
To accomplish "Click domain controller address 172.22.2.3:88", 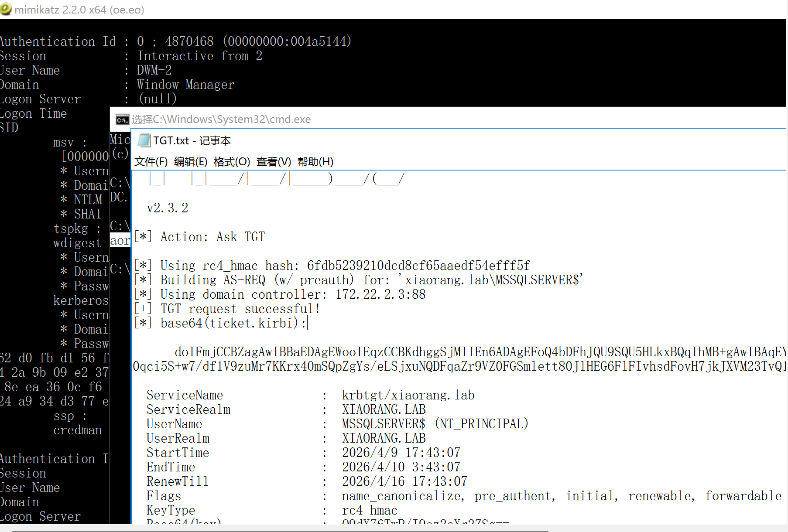I will 380,294.
